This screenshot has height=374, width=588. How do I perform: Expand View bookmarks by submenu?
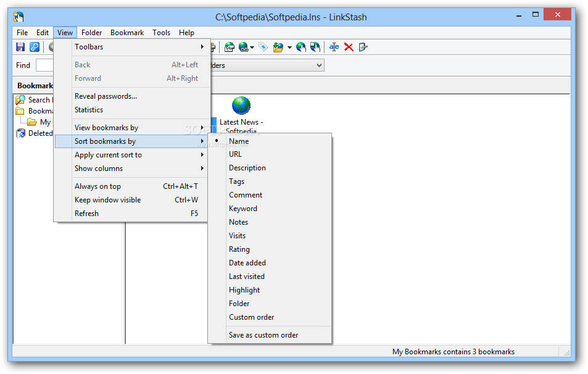[x=132, y=128]
